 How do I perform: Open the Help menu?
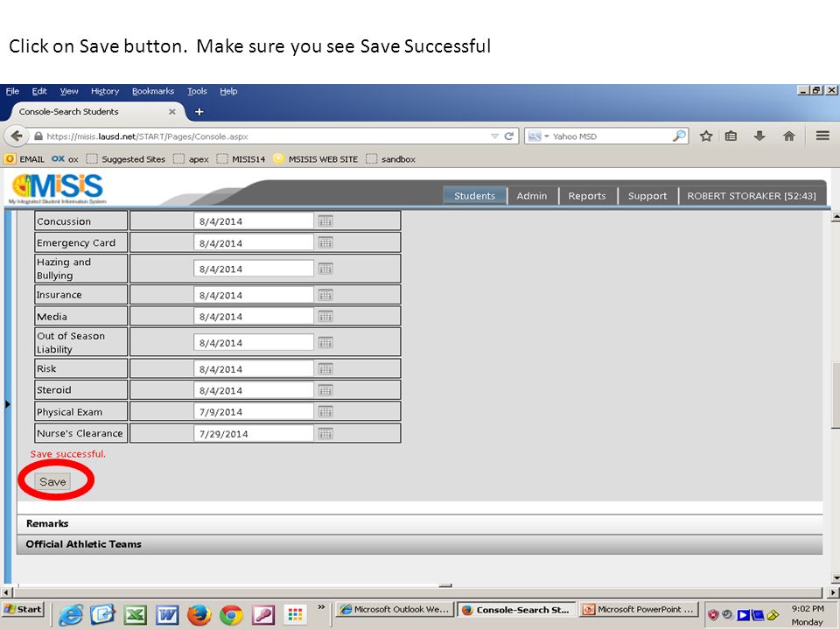pos(228,91)
